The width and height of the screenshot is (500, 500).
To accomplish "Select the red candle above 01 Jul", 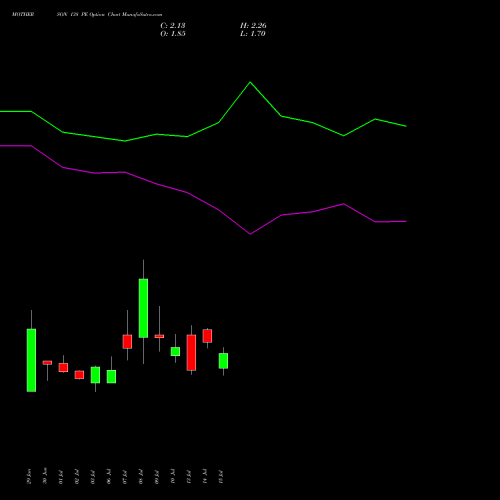I will [63, 367].
